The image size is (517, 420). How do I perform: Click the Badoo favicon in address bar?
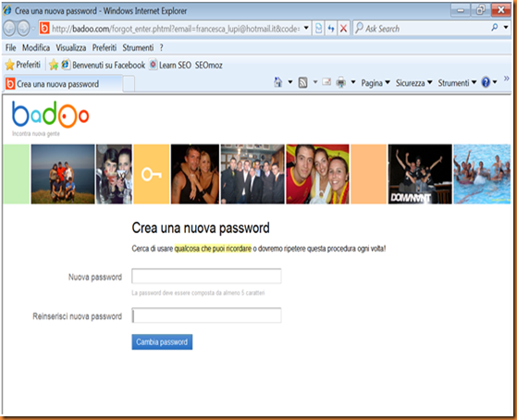point(44,29)
